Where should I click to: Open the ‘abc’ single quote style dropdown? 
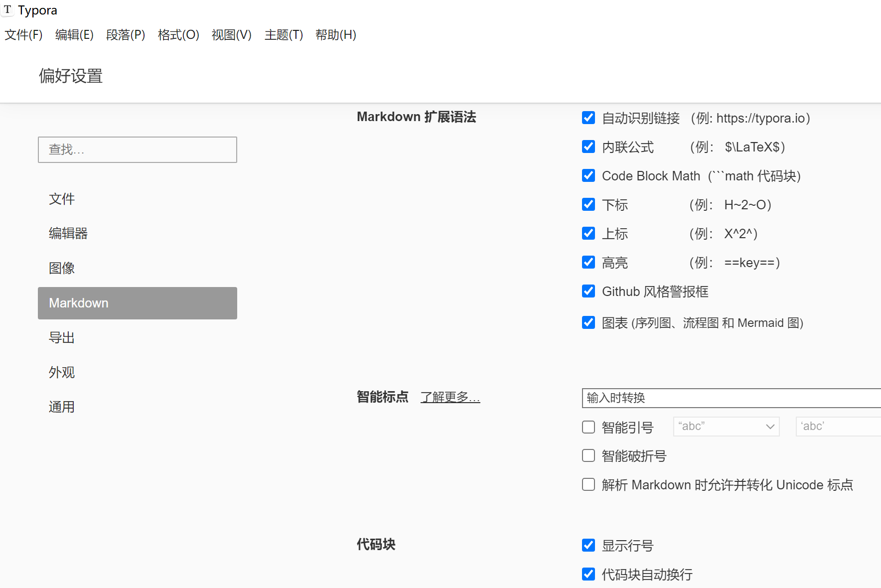[838, 427]
